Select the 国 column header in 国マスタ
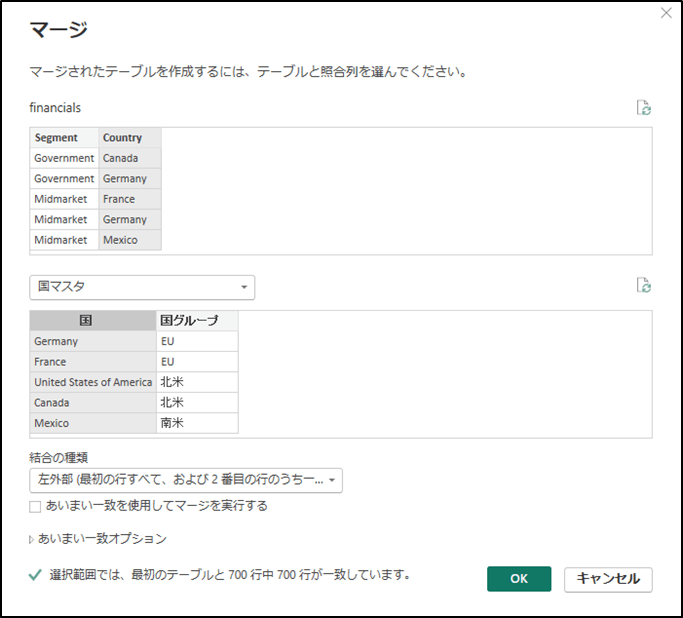The height and width of the screenshot is (618, 683). tap(93, 321)
